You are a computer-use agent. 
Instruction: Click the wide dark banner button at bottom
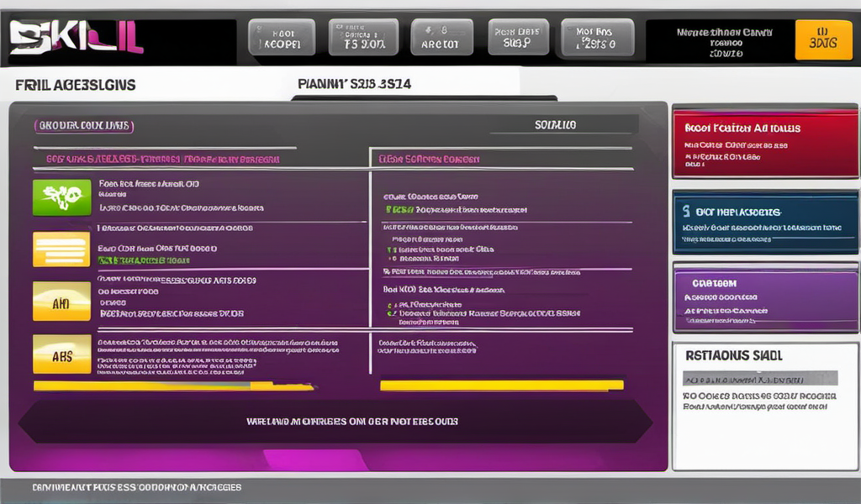(336, 421)
